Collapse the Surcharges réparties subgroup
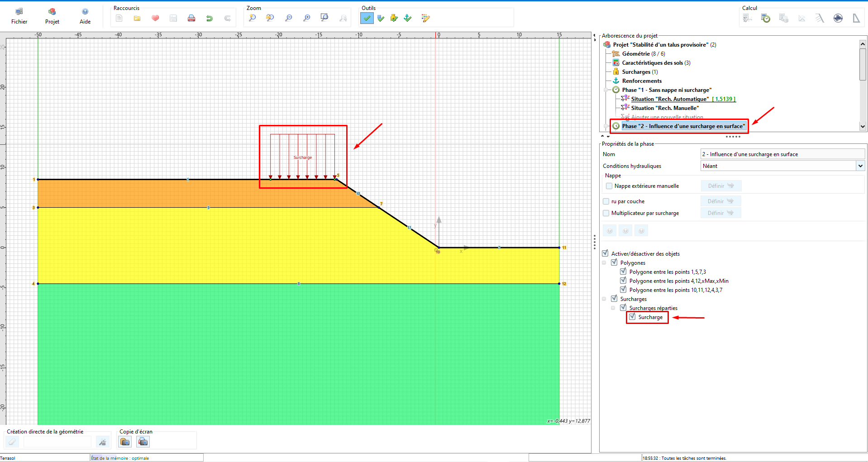 613,308
